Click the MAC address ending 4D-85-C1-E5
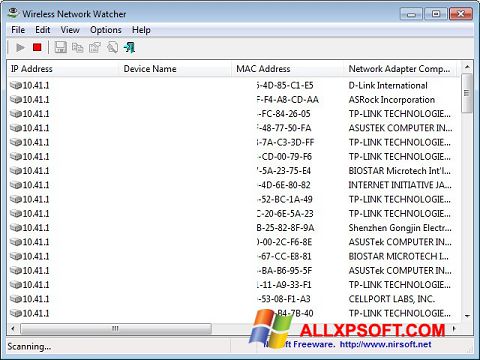This screenshot has height=360, width=480. click(x=285, y=86)
